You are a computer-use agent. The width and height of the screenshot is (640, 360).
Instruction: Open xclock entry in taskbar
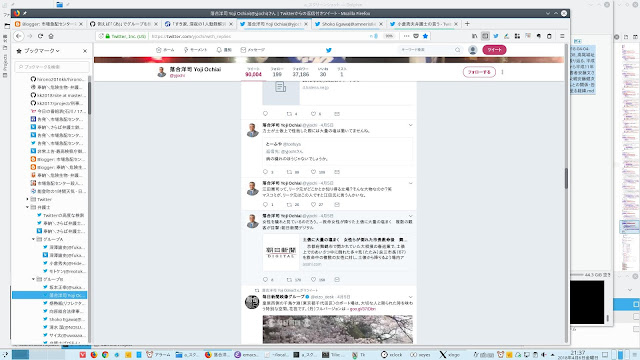click(391, 355)
